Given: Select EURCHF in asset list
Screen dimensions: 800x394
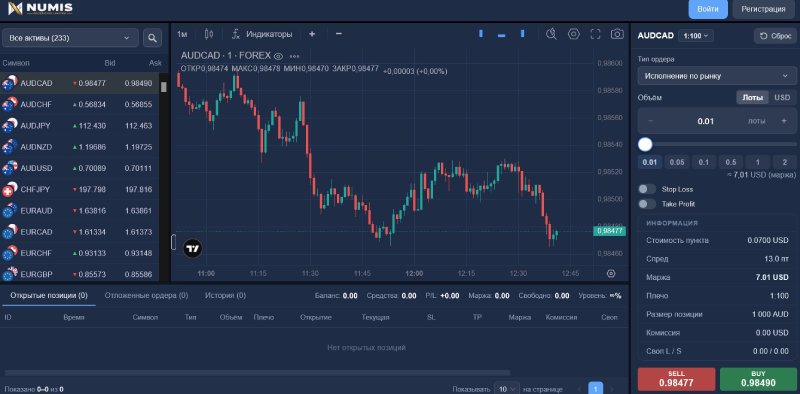Looking at the screenshot, I should [80, 253].
